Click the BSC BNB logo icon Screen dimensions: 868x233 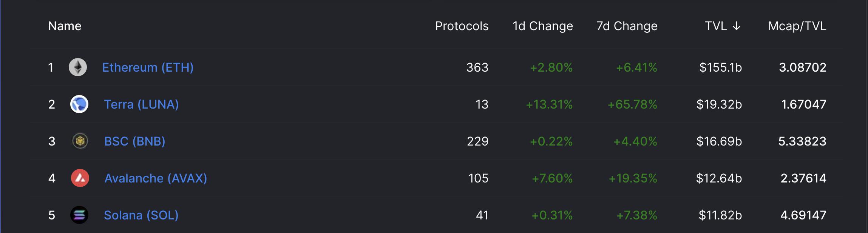point(80,141)
